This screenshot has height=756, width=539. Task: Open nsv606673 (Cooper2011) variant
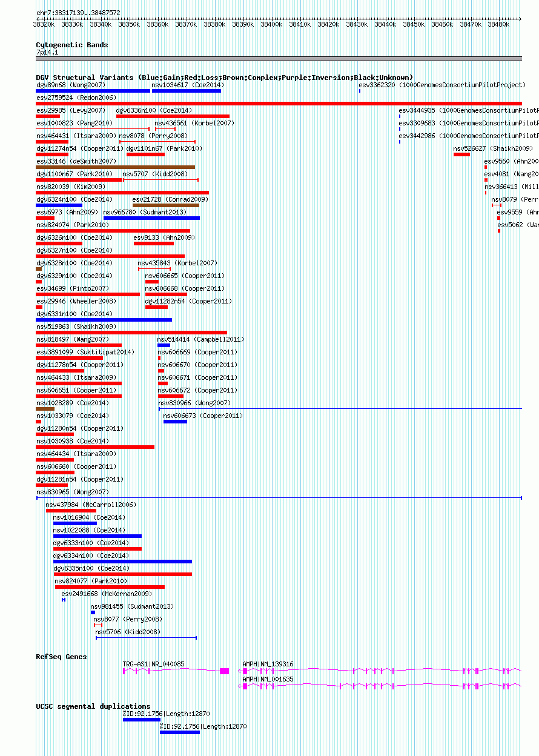point(203,416)
